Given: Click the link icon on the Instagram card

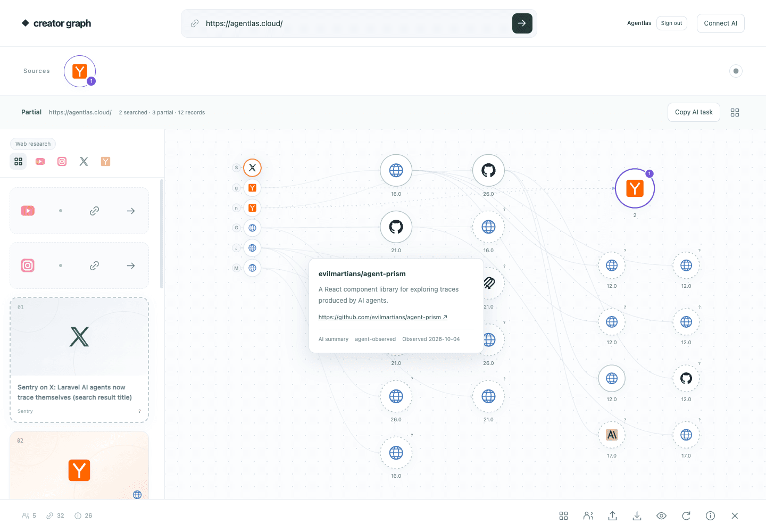Looking at the screenshot, I should (95, 265).
